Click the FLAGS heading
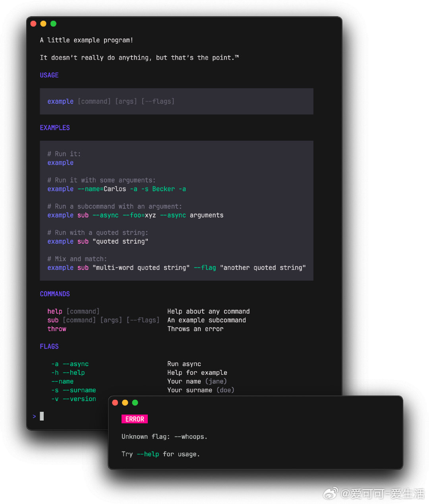The image size is (429, 504). coord(49,346)
